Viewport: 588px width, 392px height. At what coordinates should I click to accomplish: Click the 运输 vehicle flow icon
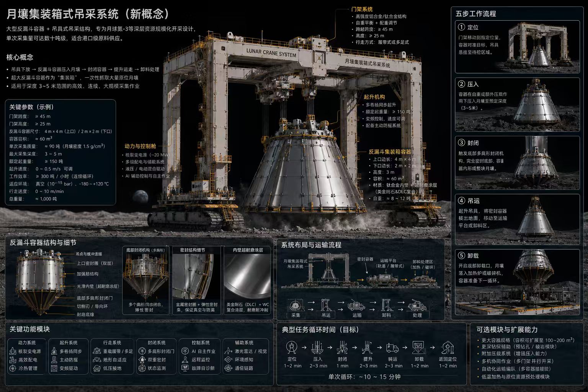[x=357, y=305]
